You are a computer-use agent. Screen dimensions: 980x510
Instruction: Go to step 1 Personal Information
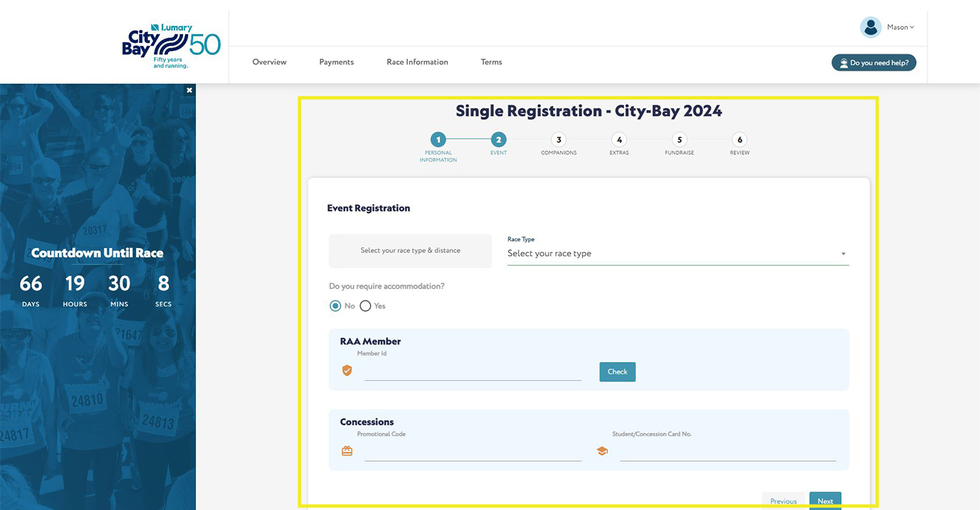coord(438,140)
